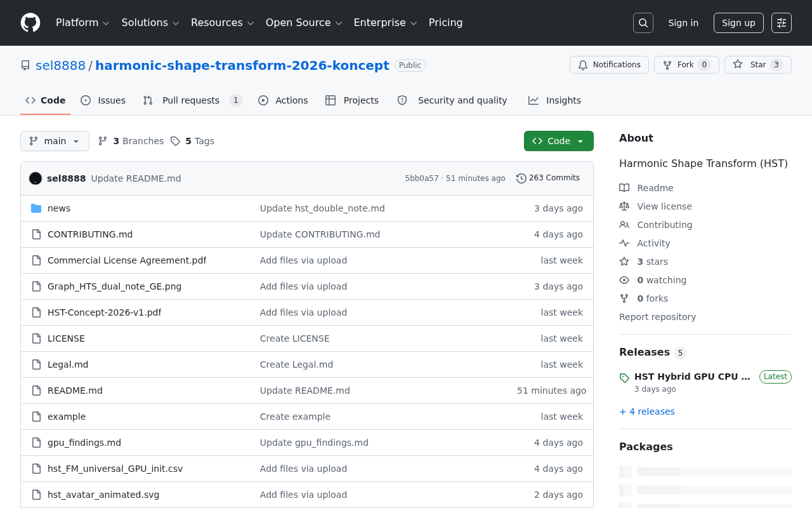Click the file icon beside CONTRIBUTING.md
Viewport: 812px width, 508px height.
[x=36, y=234]
